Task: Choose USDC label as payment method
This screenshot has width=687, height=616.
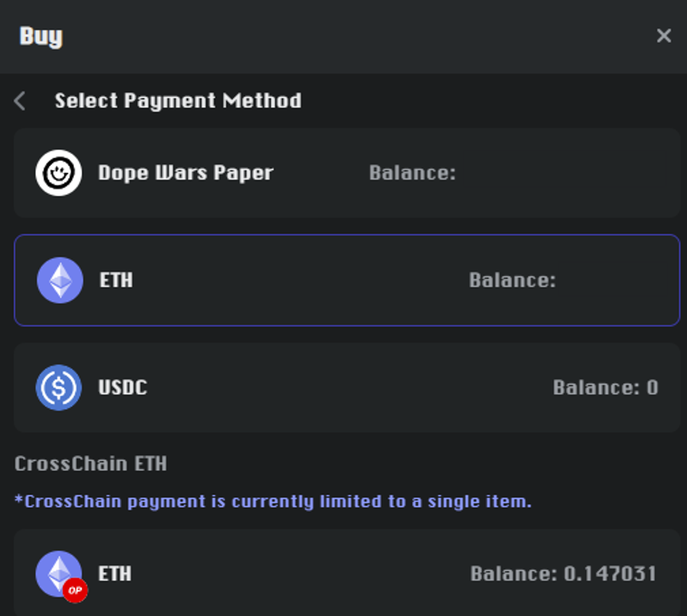Action: tap(123, 388)
